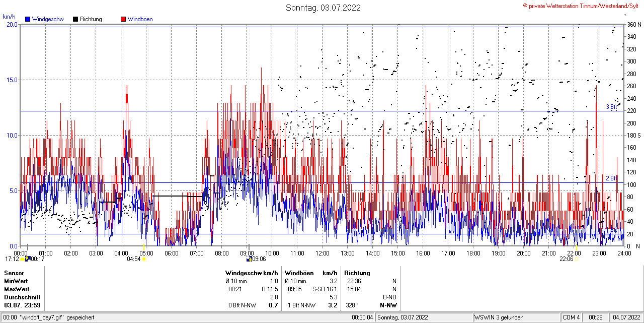Click the direction time 22:36
The image size is (644, 323).
click(x=354, y=281)
